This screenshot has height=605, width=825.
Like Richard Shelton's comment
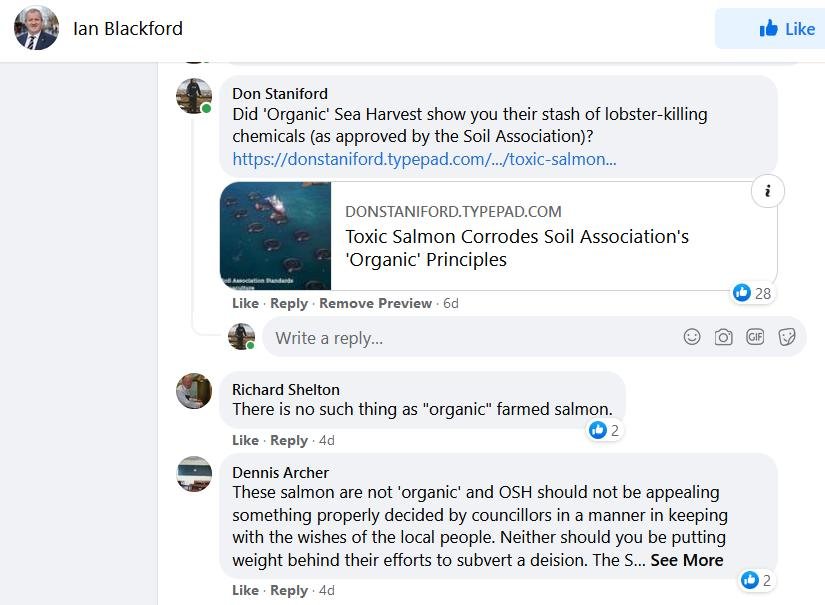pyautogui.click(x=245, y=440)
